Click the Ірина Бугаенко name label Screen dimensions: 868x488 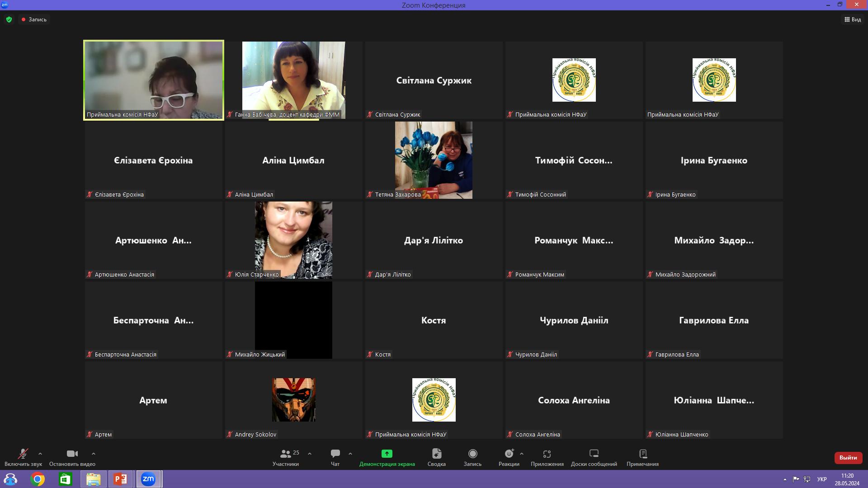675,195
